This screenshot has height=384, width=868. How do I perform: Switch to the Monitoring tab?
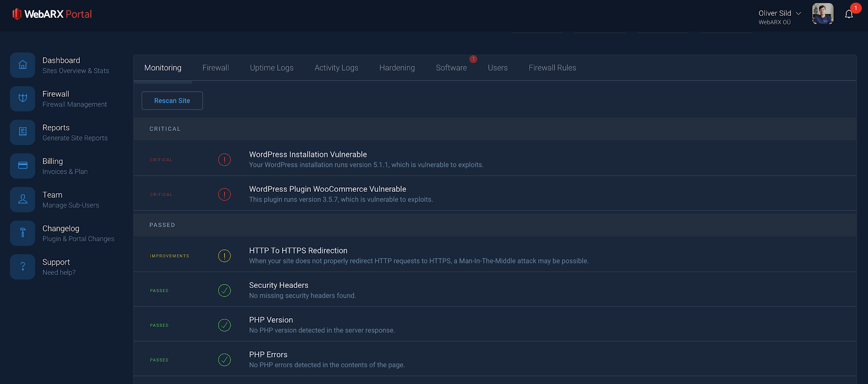point(163,68)
